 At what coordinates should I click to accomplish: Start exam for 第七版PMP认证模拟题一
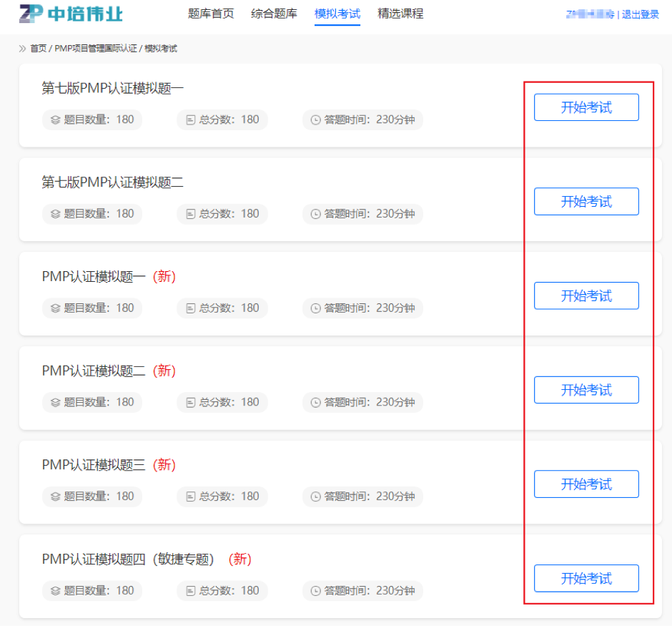coord(586,107)
